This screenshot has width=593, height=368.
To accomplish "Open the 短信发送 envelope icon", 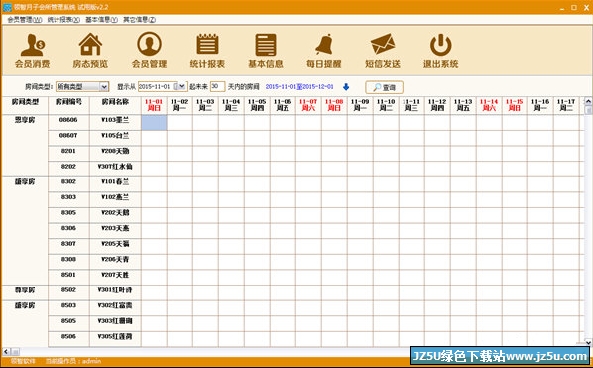I will tap(383, 51).
